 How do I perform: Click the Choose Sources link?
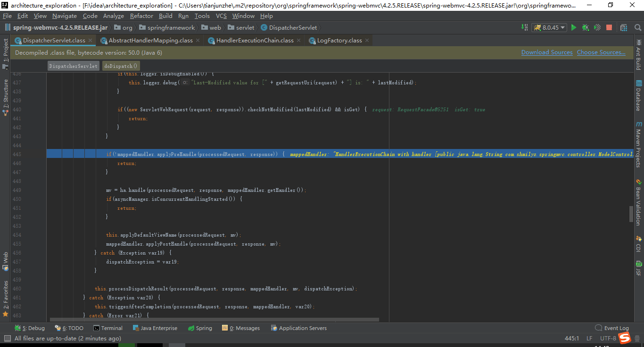click(x=601, y=52)
